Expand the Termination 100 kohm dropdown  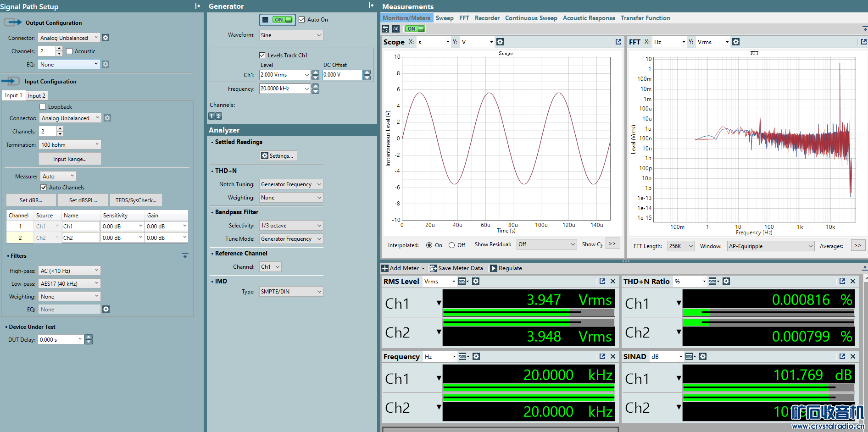(70, 145)
